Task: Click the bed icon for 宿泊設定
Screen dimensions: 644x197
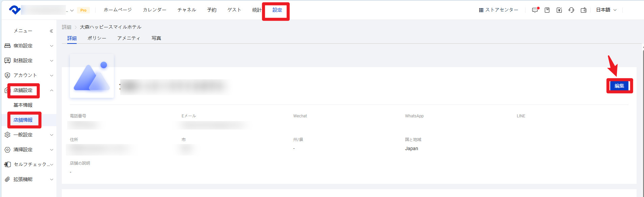Action: (x=7, y=46)
